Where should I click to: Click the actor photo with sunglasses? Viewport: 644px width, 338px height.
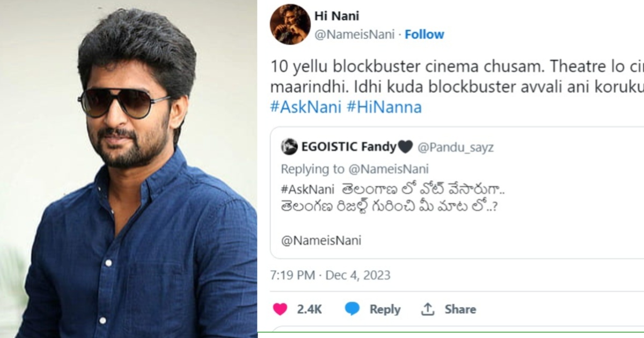click(x=129, y=169)
